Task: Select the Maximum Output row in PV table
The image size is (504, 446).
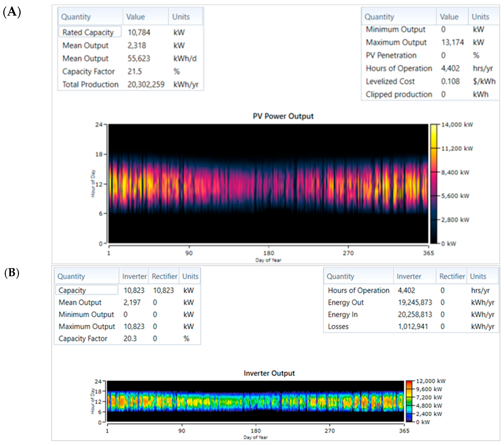Action: [x=396, y=43]
